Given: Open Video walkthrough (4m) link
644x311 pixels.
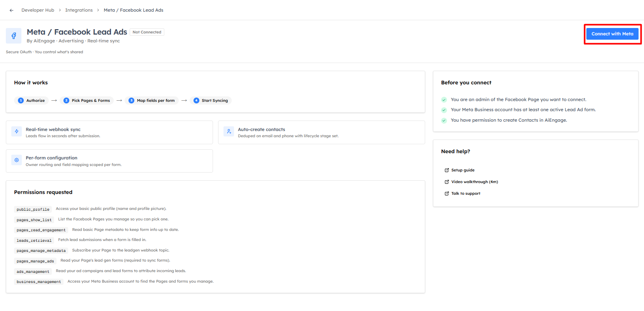Looking at the screenshot, I should [x=475, y=182].
